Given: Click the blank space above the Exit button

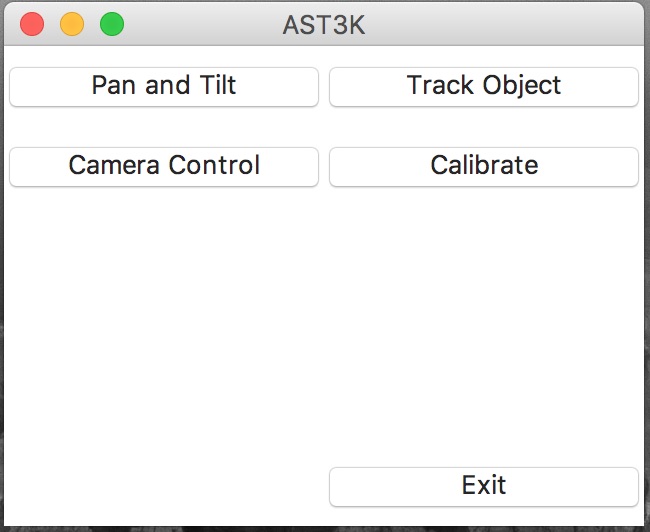Looking at the screenshot, I should pyautogui.click(x=484, y=400).
